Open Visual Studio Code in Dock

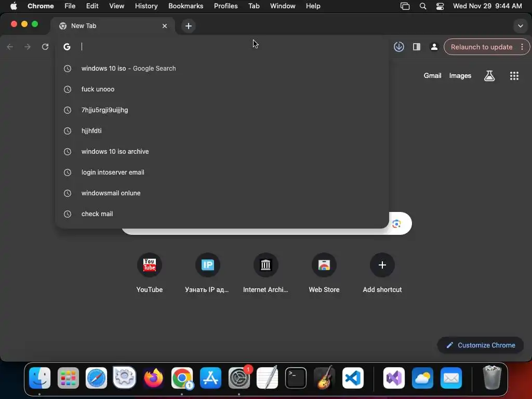coord(353,378)
